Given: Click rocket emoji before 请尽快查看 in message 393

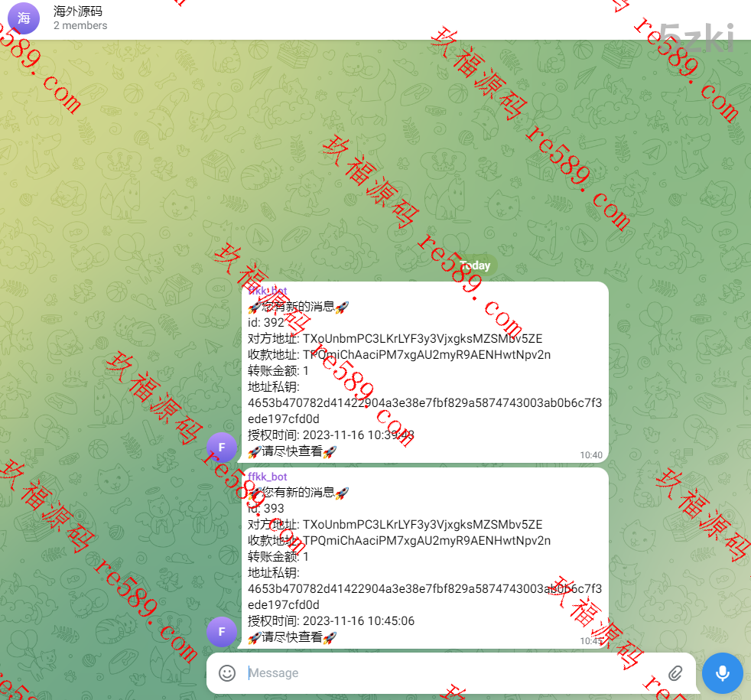Looking at the screenshot, I should click(x=255, y=637).
